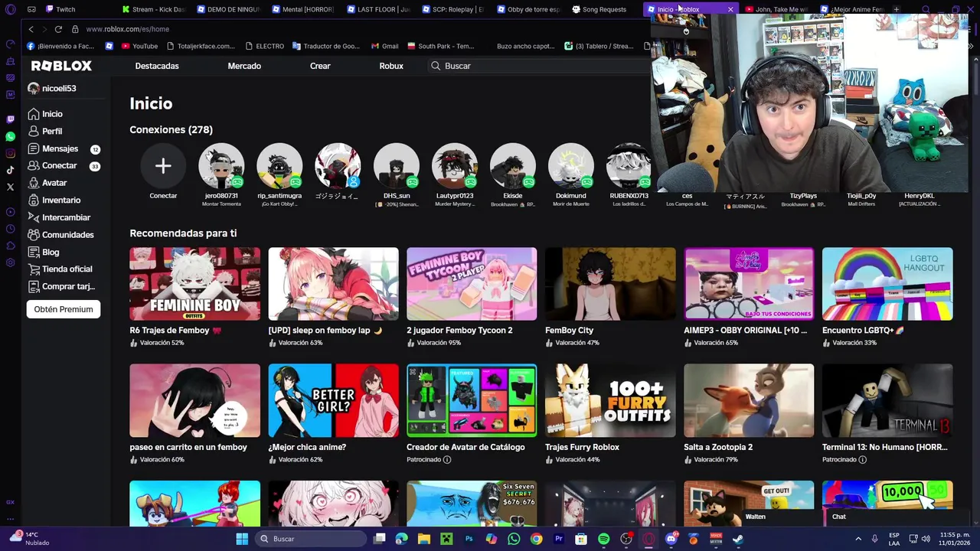
Task: Click the search magnifier icon in Roblox
Action: coord(436,66)
